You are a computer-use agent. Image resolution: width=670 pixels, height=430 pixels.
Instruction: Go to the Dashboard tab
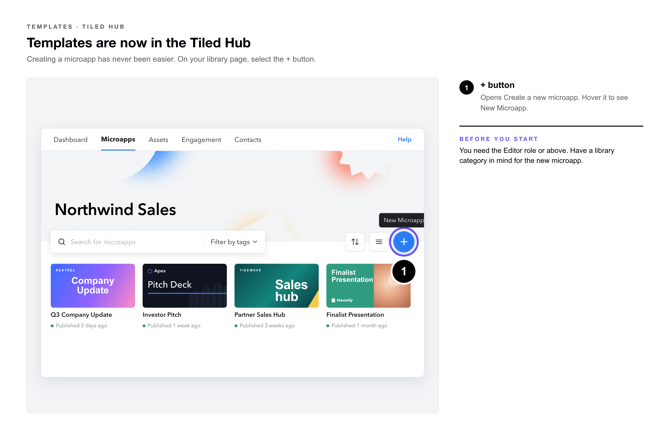point(71,140)
